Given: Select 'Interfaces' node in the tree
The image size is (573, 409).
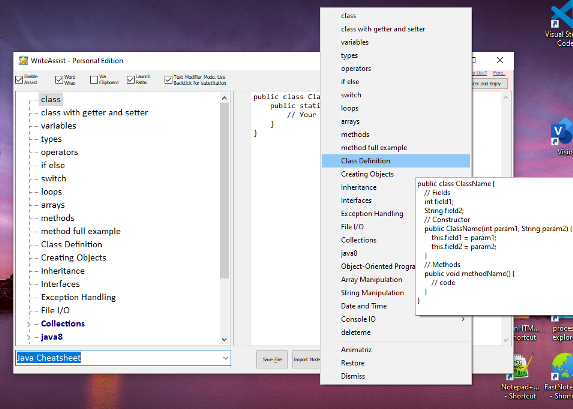Looking at the screenshot, I should point(60,284).
